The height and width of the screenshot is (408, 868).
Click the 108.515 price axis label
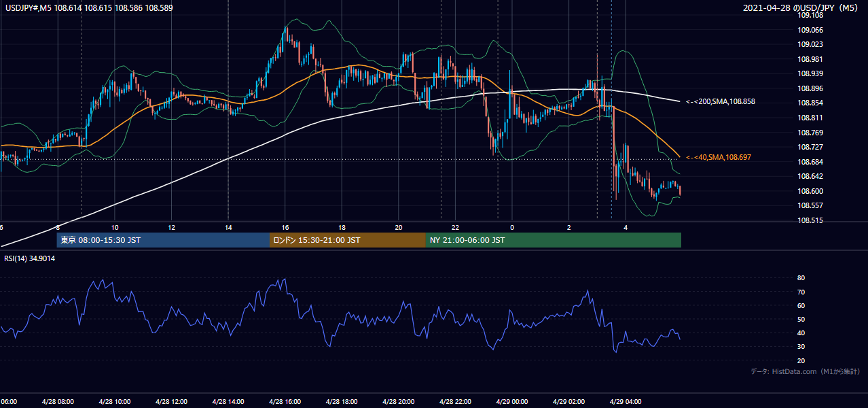pyautogui.click(x=810, y=220)
